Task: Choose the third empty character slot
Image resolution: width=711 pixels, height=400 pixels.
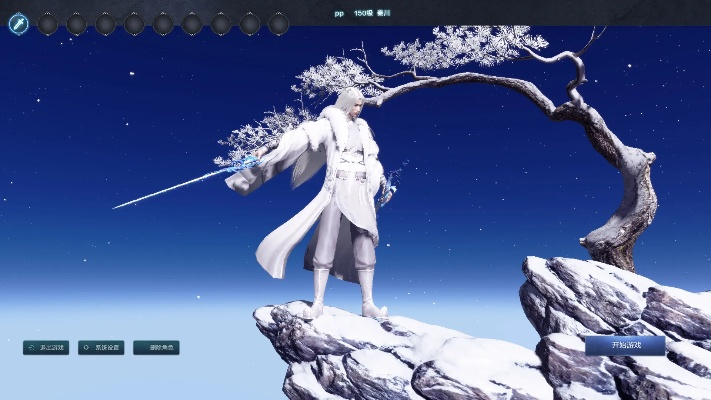Action: (76, 23)
